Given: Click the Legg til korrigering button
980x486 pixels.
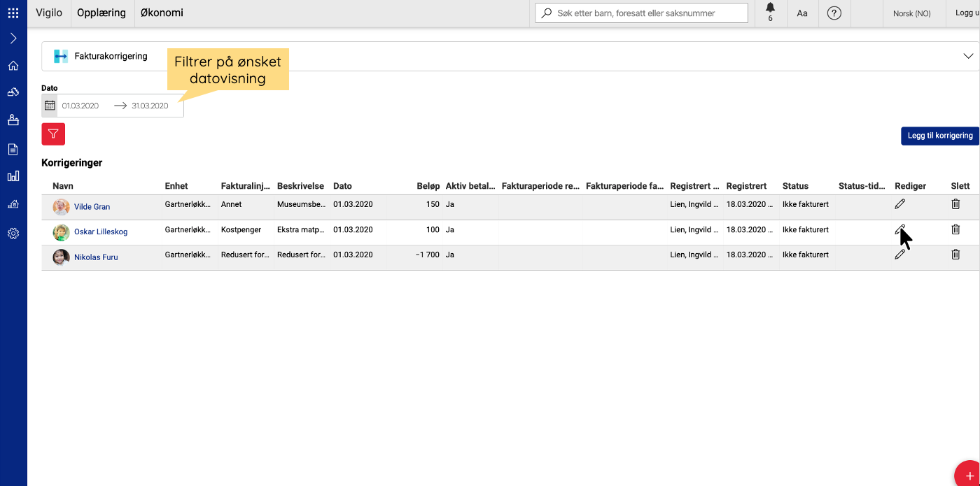Looking at the screenshot, I should point(939,136).
